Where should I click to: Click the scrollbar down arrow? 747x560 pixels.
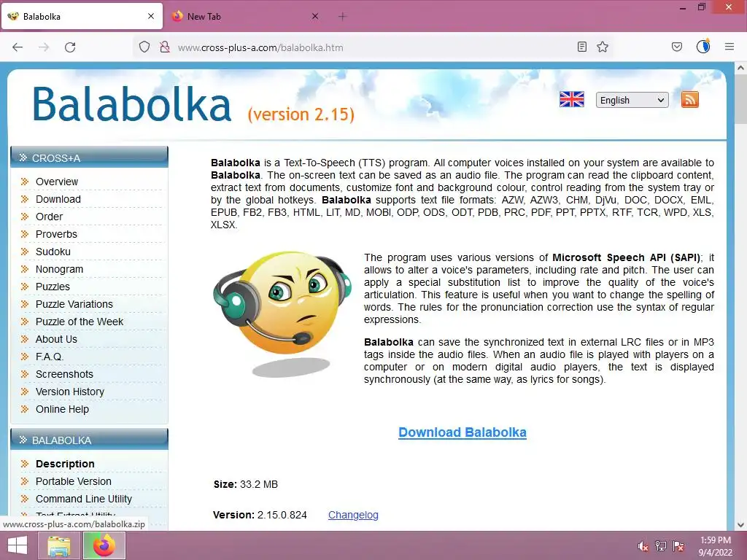pyautogui.click(x=740, y=525)
